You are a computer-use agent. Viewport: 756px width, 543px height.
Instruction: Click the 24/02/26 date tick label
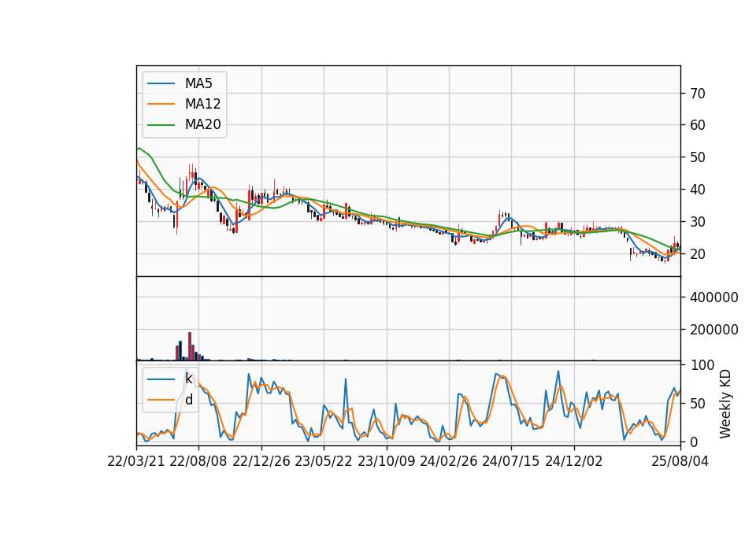click(448, 462)
